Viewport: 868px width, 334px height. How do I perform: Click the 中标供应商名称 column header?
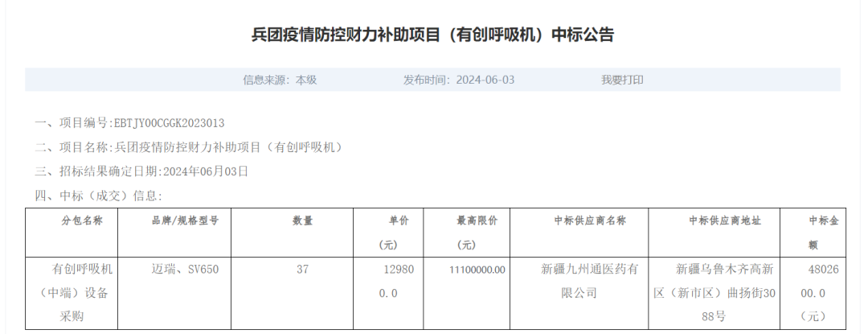tap(579, 221)
